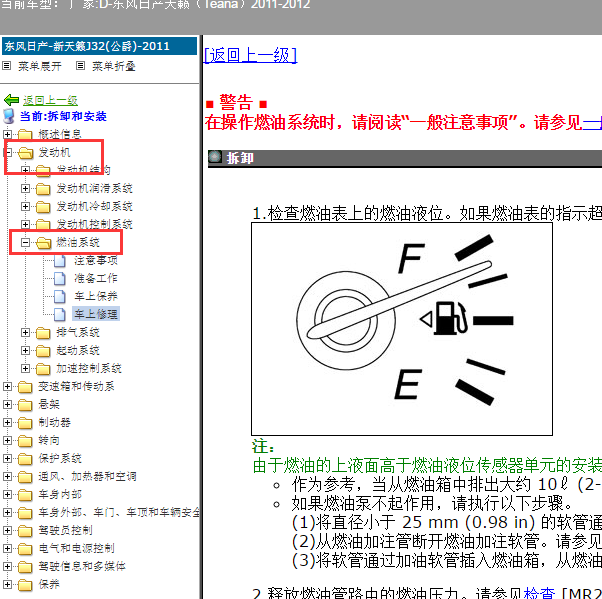Click the current-location icon beside 当前:拆卸和安装
This screenshot has width=602, height=599.
pyautogui.click(x=9, y=116)
